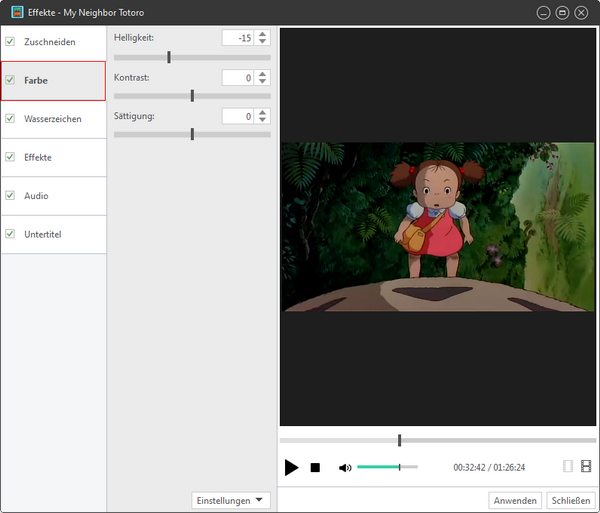Click the green volume slider
This screenshot has height=513, width=600.
387,467
